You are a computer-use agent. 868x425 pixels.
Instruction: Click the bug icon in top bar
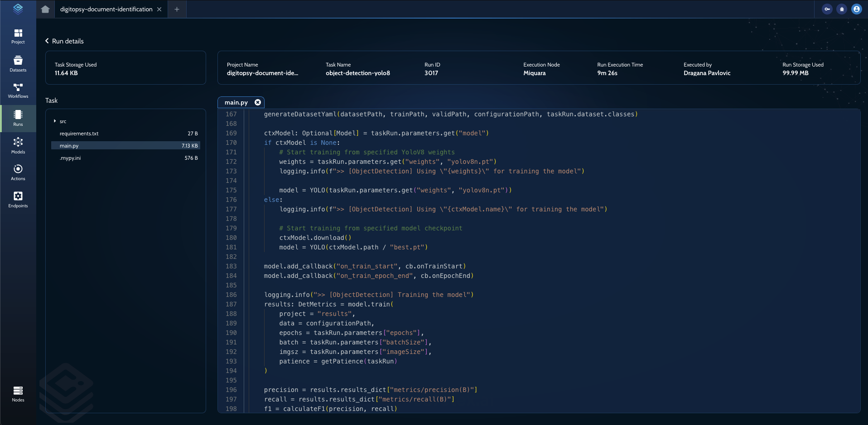(x=842, y=9)
